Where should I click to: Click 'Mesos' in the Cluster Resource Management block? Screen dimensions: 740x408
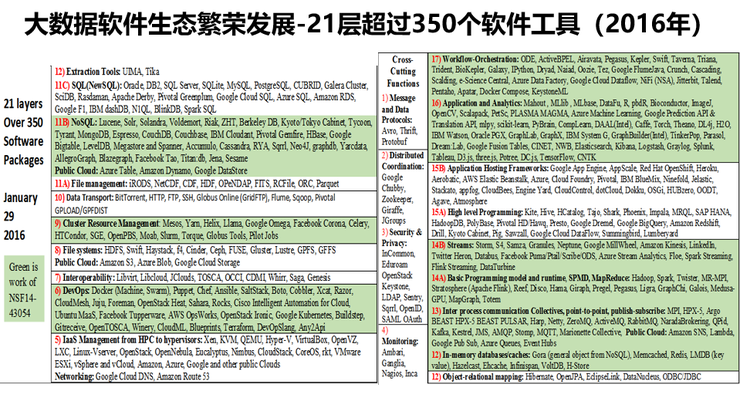[171, 223]
